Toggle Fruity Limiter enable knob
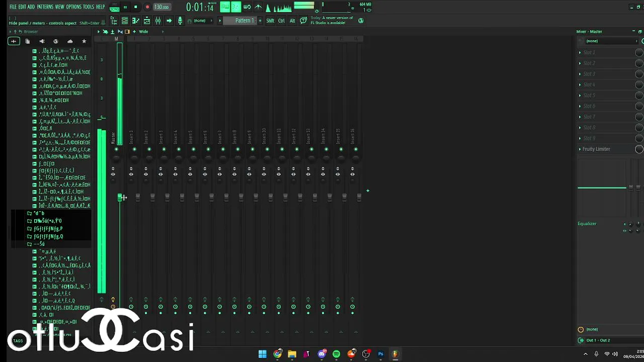Screen dimensions: 644x362 (639, 149)
